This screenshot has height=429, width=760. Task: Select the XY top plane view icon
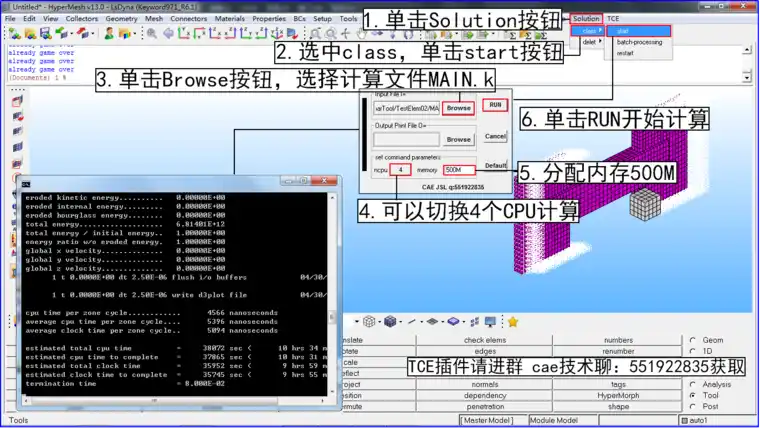coord(184,33)
